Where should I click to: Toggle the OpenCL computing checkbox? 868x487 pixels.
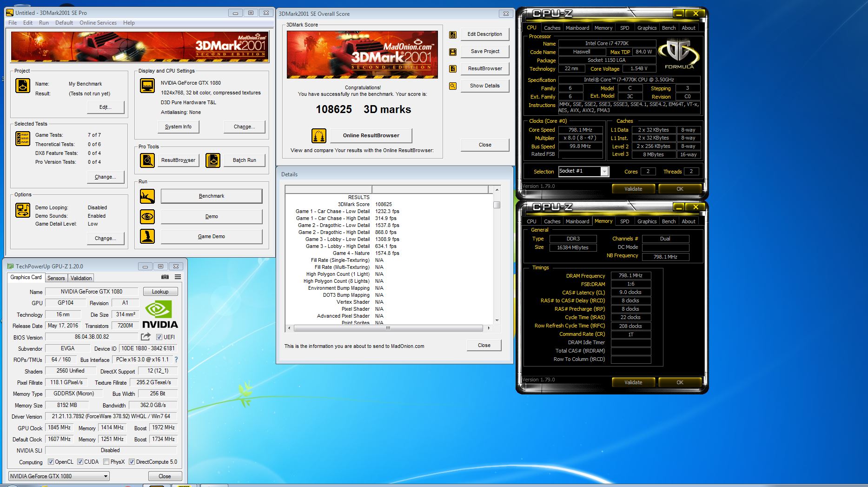coord(51,462)
